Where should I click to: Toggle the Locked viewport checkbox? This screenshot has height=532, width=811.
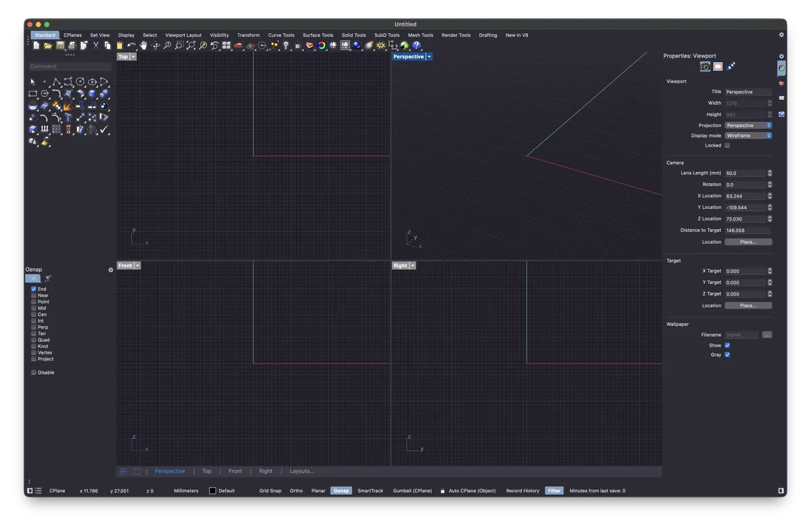click(727, 145)
